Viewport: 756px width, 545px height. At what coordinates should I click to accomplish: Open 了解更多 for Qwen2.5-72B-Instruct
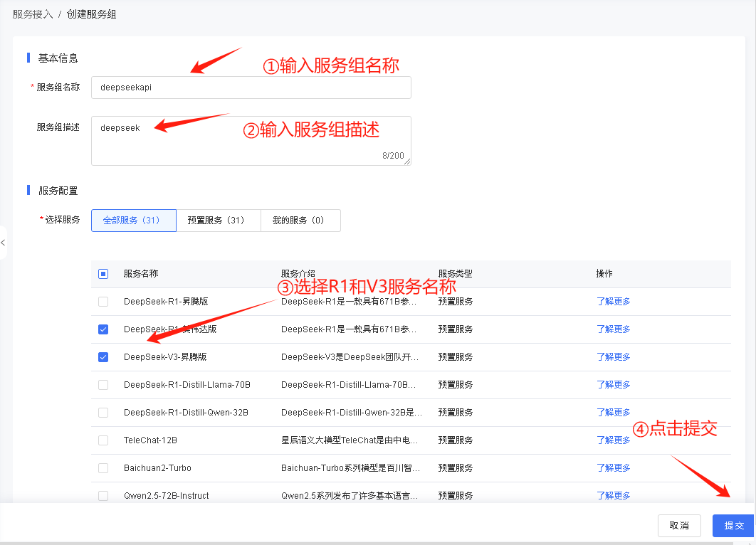[614, 496]
